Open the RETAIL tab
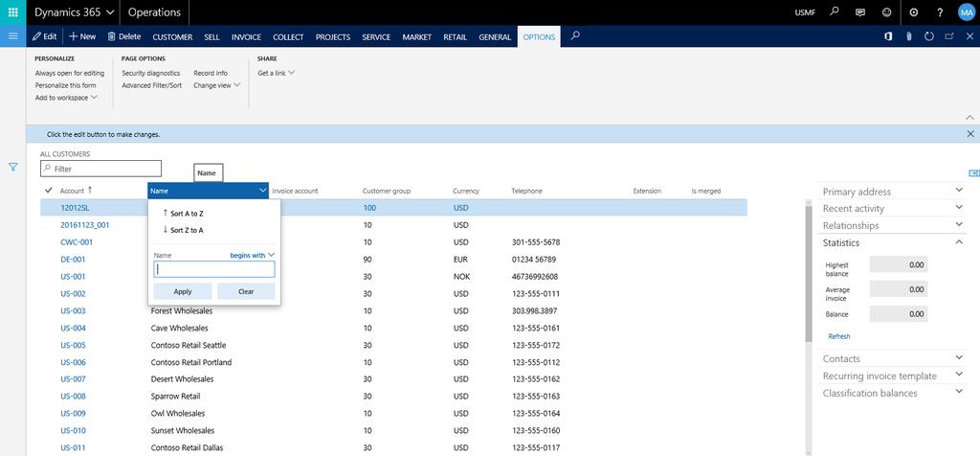 (455, 37)
